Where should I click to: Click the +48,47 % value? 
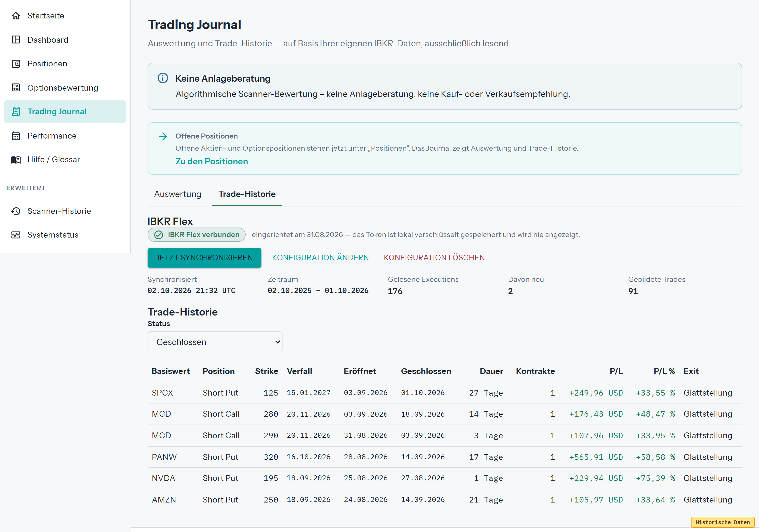click(655, 414)
